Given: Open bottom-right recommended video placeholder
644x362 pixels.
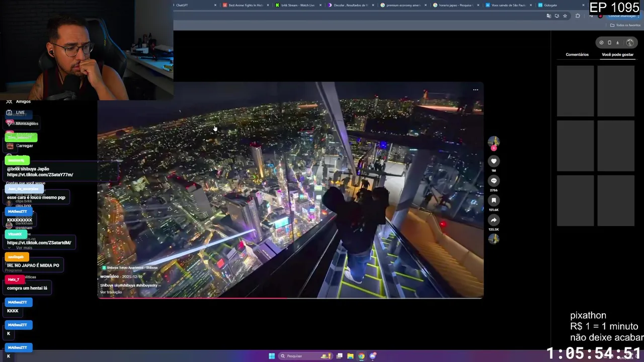Looking at the screenshot, I should click(x=616, y=201).
